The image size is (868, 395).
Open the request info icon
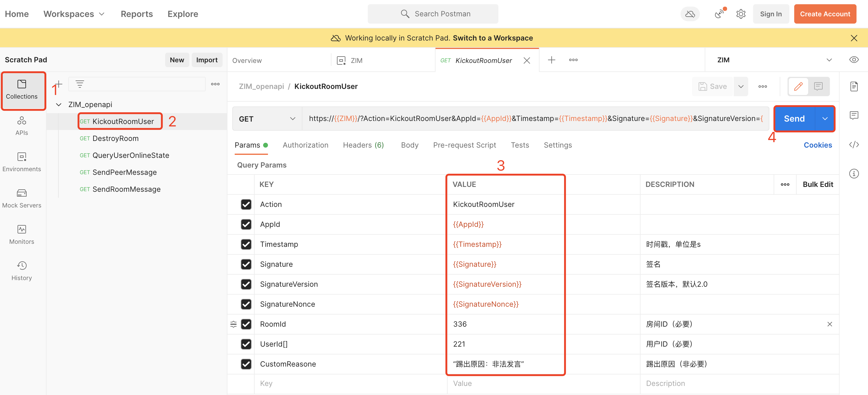click(853, 174)
